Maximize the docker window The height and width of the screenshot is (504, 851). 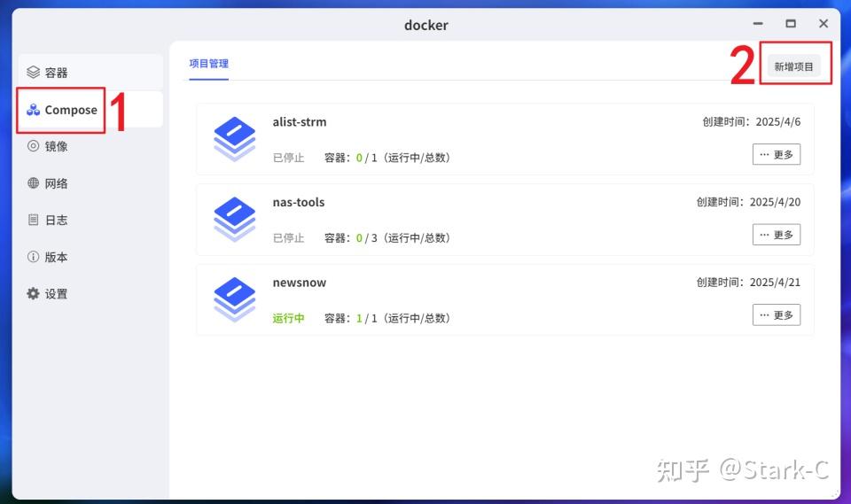791,24
